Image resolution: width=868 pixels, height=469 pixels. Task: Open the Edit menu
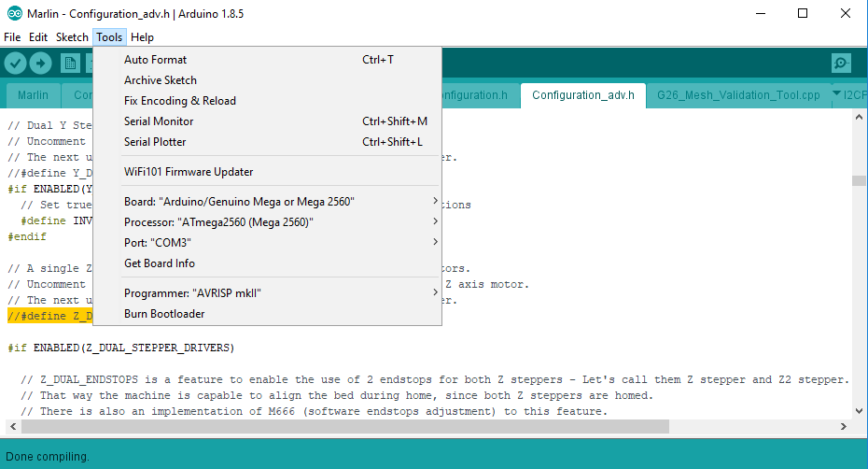point(38,37)
